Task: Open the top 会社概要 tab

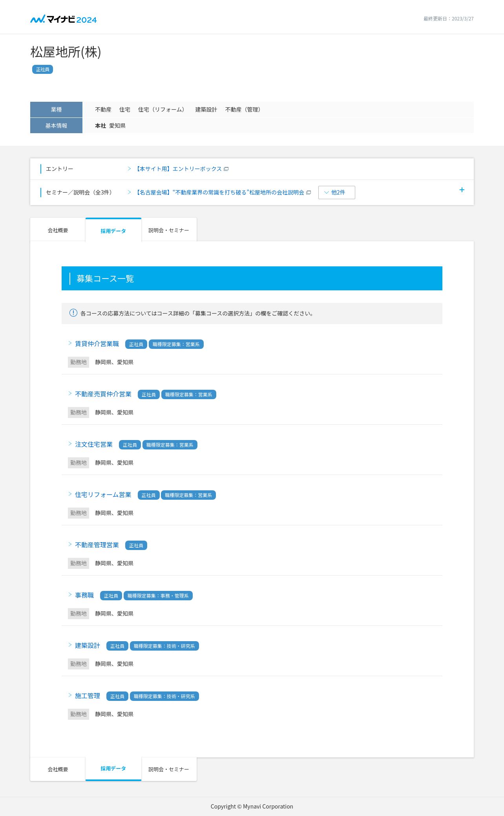Action: coord(58,230)
